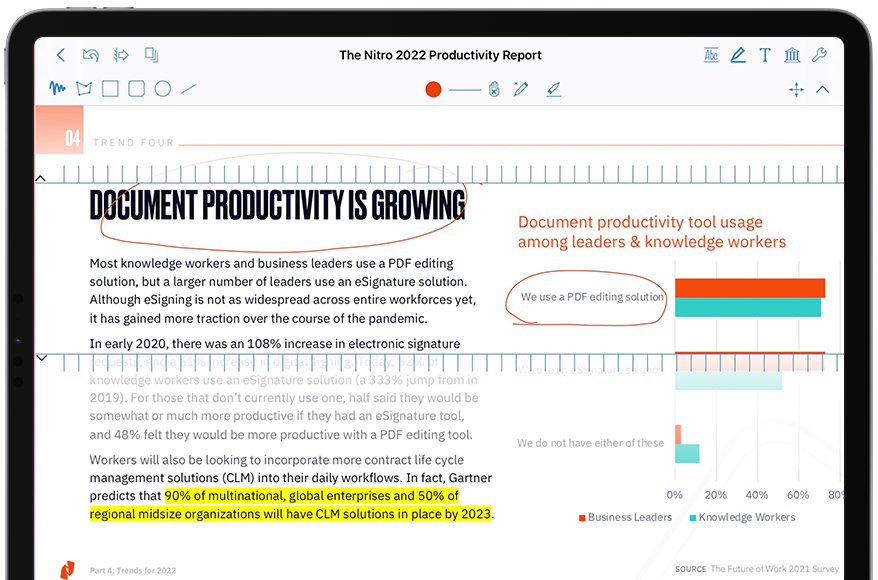Screen dimensions: 878x580
Task: Select the eraser tool
Action: [553, 89]
